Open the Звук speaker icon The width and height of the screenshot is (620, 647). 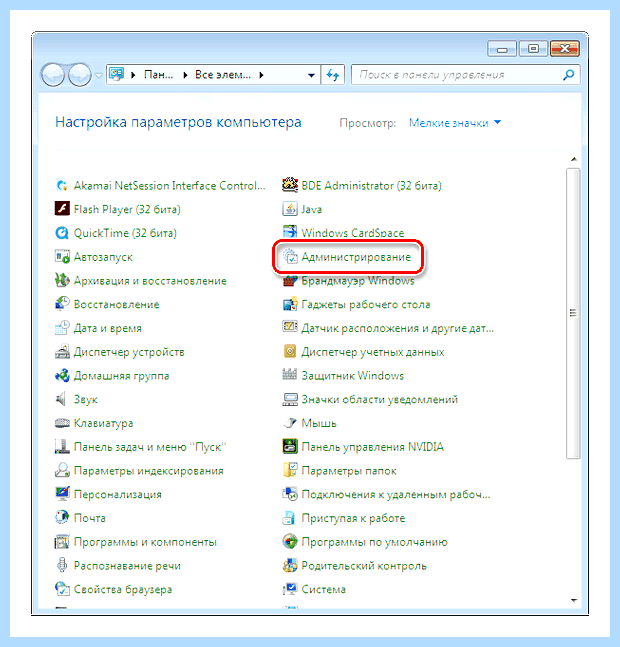tap(62, 399)
